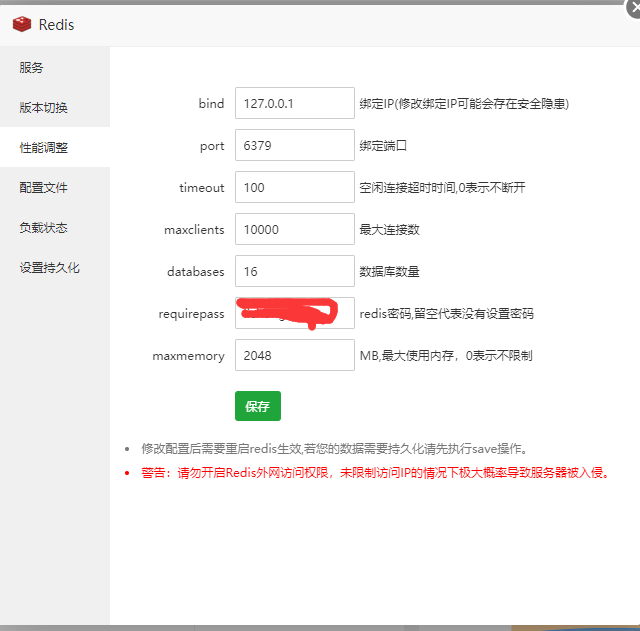Open the 配置文件 tab
Image resolution: width=640 pixels, height=631 pixels.
55,187
